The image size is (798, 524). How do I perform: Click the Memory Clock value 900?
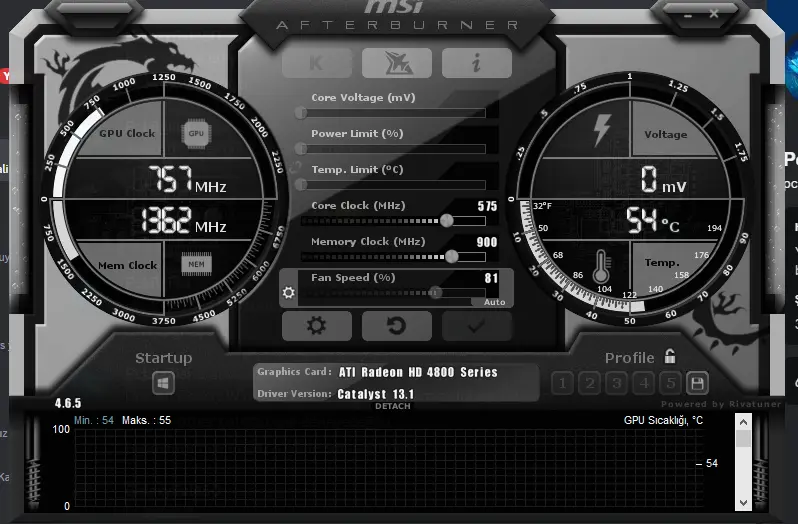(487, 242)
